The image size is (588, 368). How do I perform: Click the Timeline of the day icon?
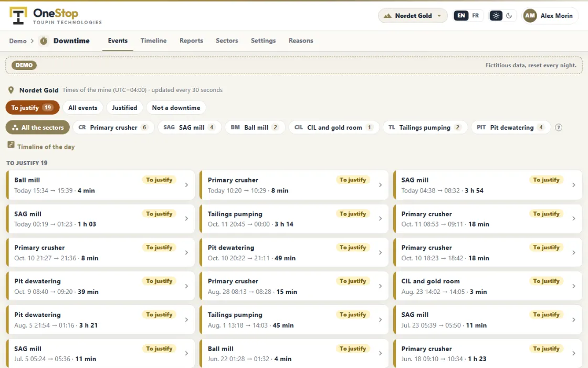coord(11,145)
